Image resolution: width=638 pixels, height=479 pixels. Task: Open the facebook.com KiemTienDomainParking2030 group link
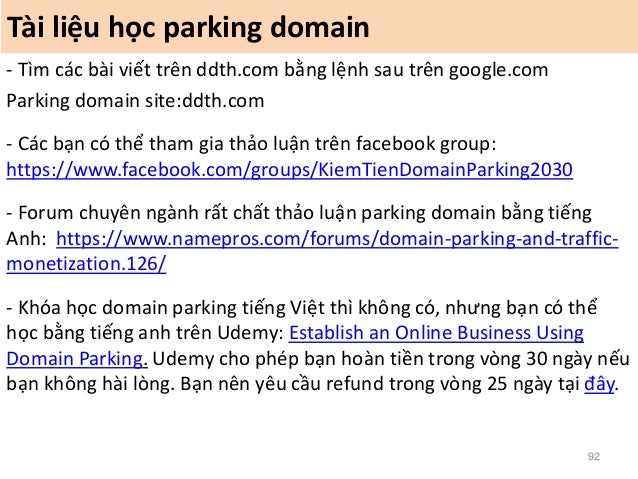pos(289,170)
